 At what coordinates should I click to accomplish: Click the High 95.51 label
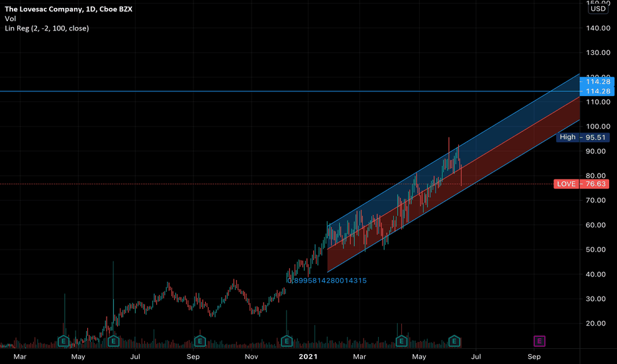(x=583, y=137)
